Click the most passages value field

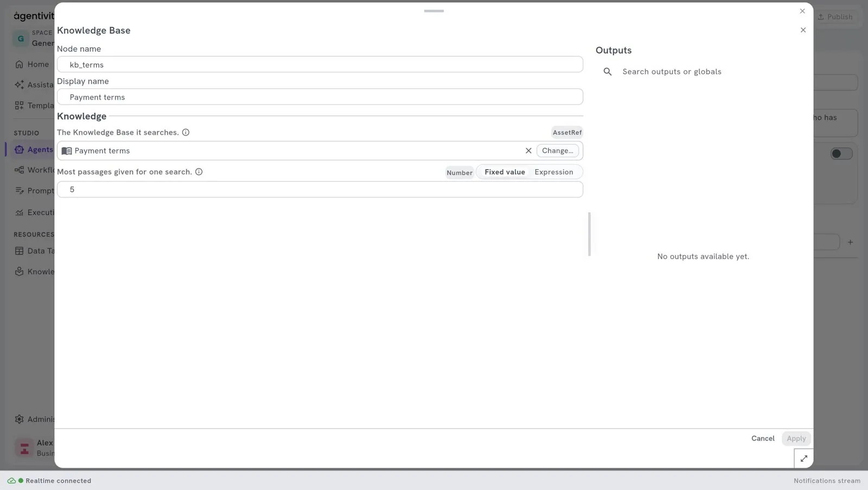pyautogui.click(x=320, y=189)
